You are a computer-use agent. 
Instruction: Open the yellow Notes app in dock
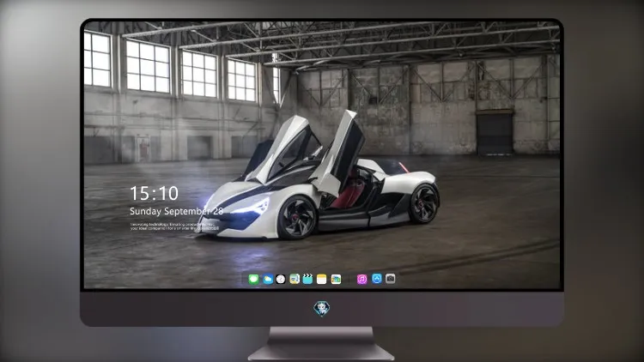point(322,280)
